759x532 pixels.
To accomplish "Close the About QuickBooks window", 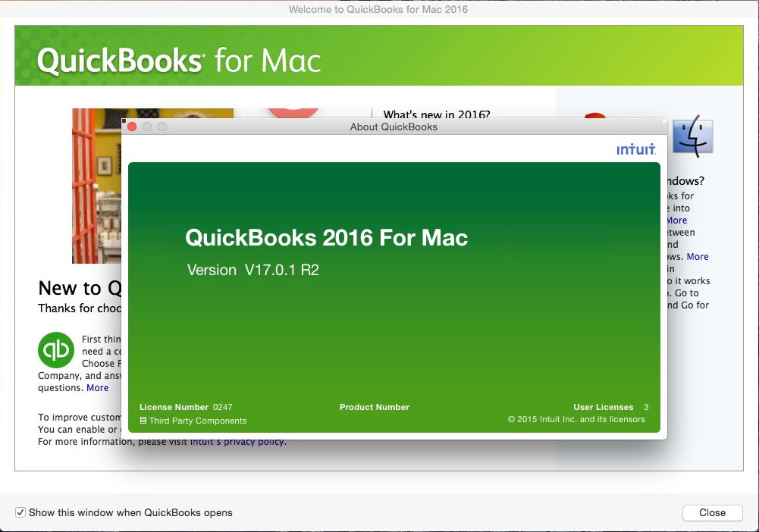I will point(132,127).
